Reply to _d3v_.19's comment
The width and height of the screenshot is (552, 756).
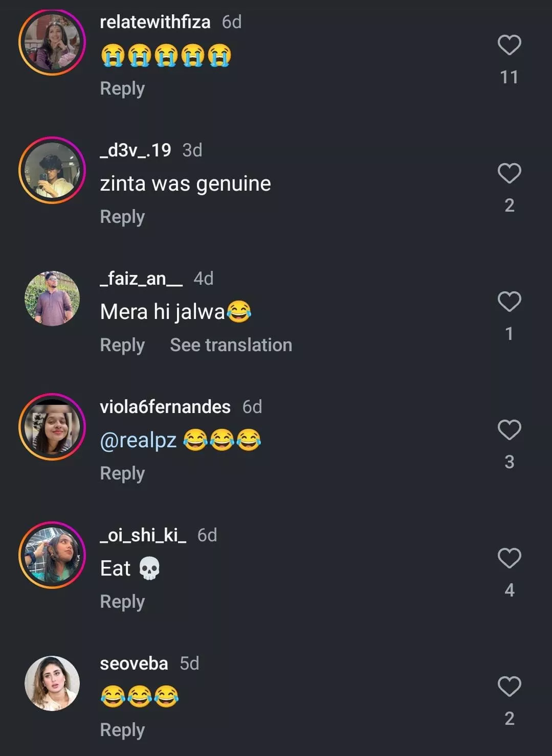point(122,217)
